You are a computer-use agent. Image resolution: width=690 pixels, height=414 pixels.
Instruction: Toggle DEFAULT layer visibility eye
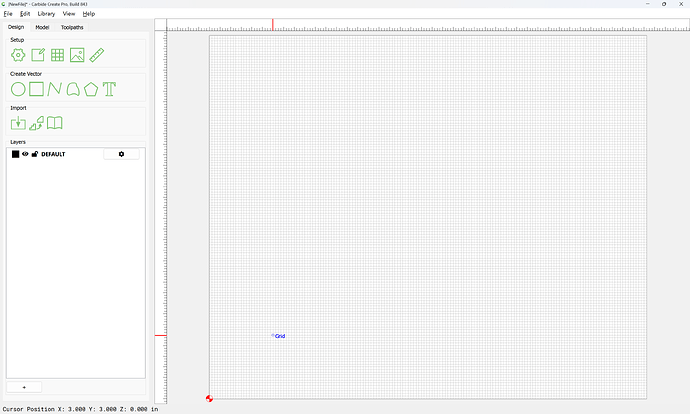(x=25, y=154)
